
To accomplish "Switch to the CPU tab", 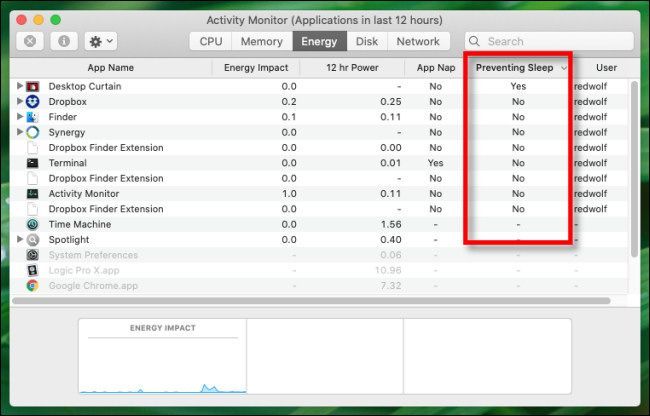I will click(211, 41).
